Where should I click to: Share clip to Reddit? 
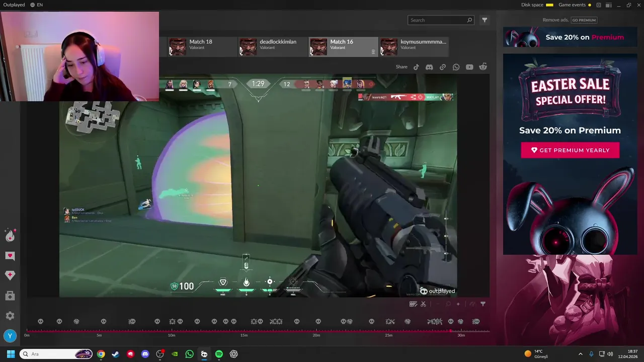[x=483, y=67]
